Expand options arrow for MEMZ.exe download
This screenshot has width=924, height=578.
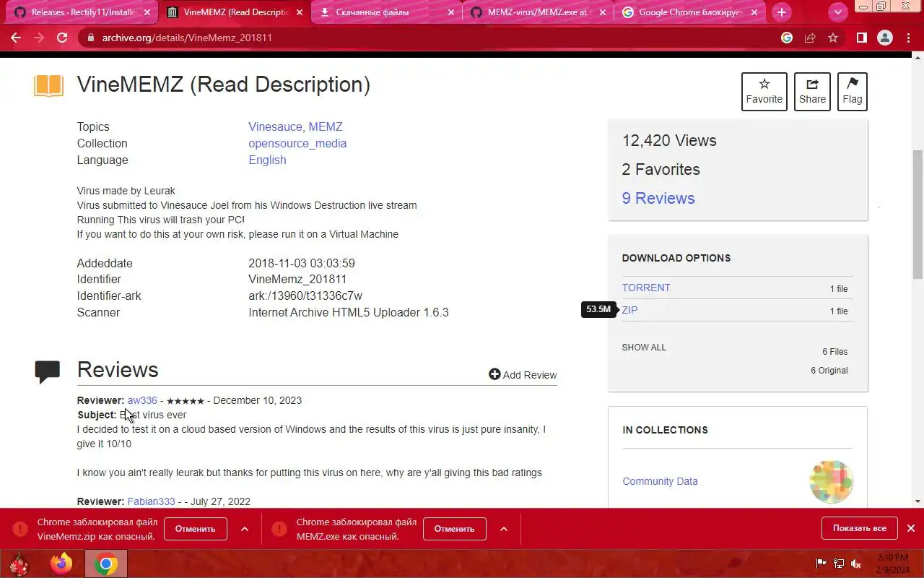[x=504, y=529]
